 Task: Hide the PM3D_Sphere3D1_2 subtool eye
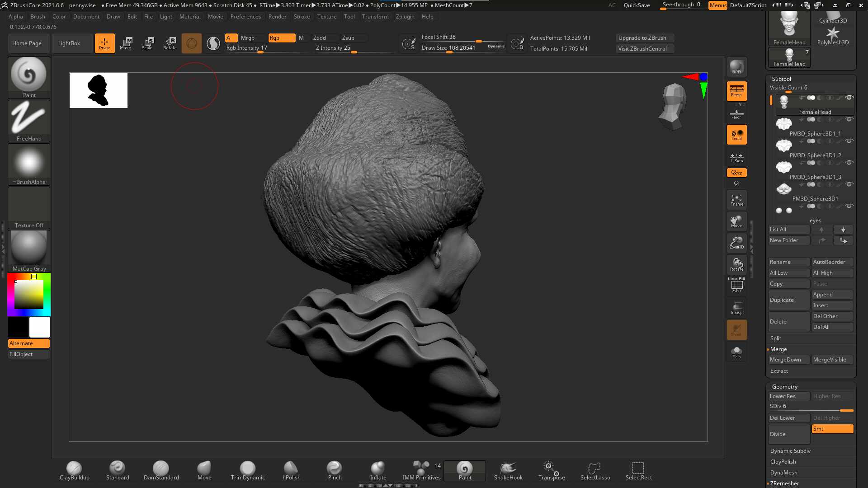pos(849,141)
